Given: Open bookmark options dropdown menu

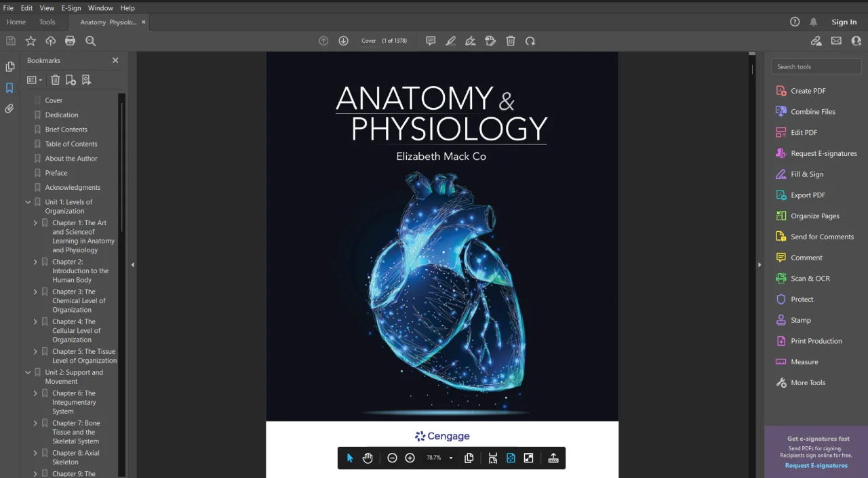Looking at the screenshot, I should tap(35, 80).
